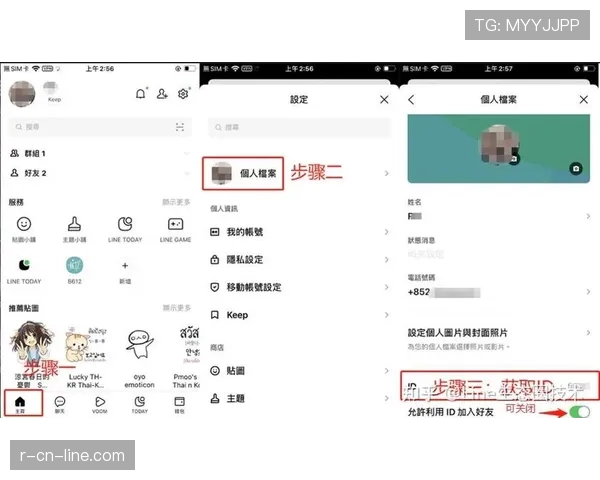
Task: Open 貼圖 shop entry
Action: coord(300,371)
